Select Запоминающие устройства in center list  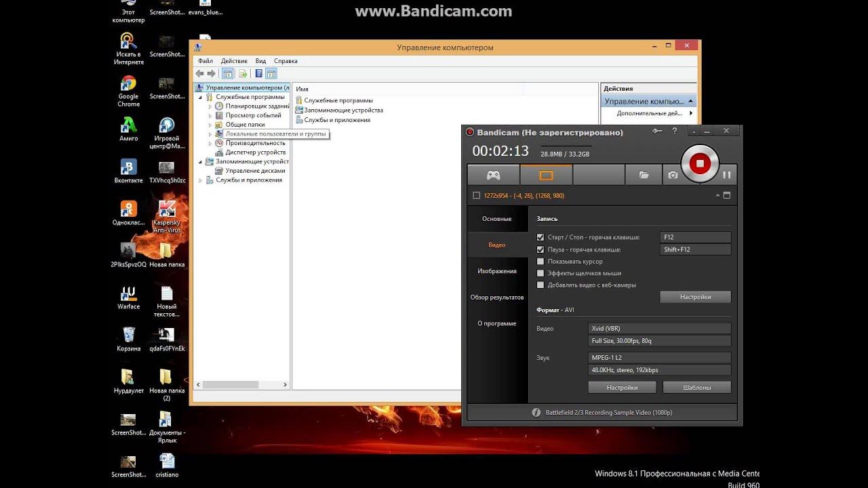(343, 110)
